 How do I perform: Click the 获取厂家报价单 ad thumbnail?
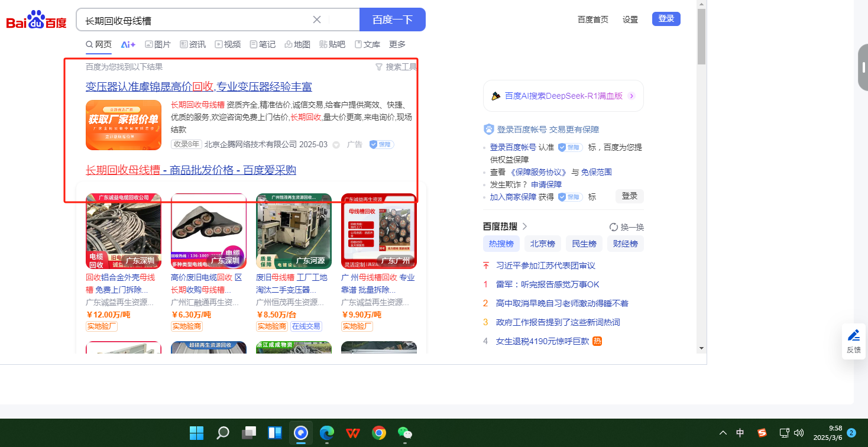pyautogui.click(x=124, y=125)
